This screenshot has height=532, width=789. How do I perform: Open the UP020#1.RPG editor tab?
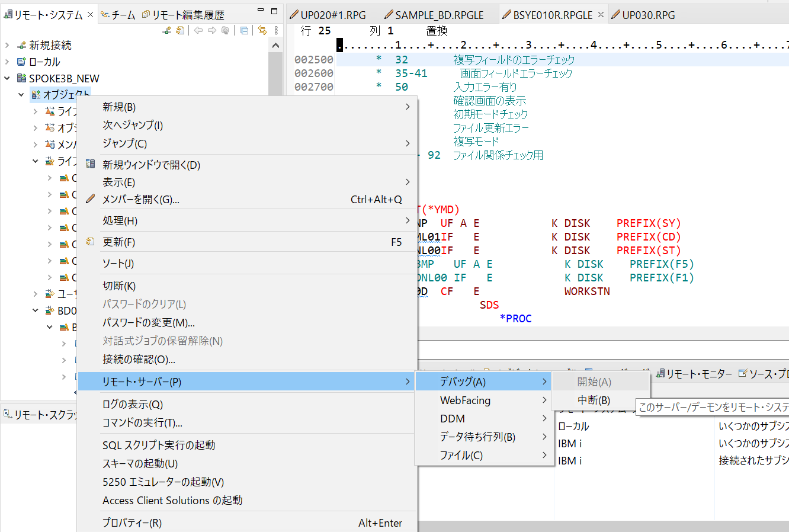click(328, 15)
